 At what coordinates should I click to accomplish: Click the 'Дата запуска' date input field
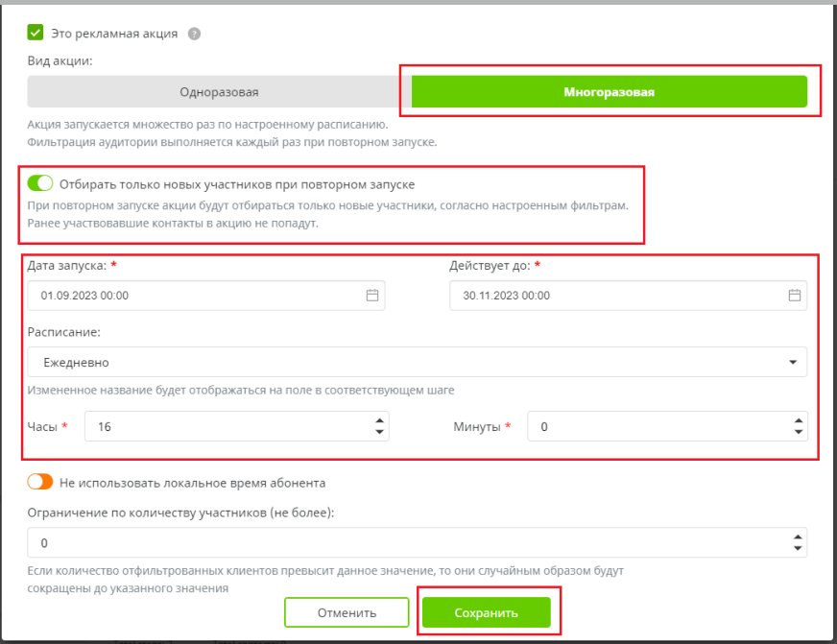click(x=192, y=296)
